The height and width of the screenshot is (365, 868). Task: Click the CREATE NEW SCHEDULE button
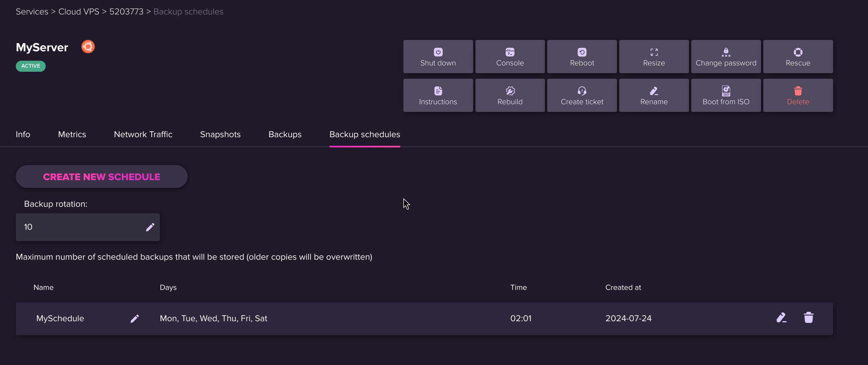[101, 176]
